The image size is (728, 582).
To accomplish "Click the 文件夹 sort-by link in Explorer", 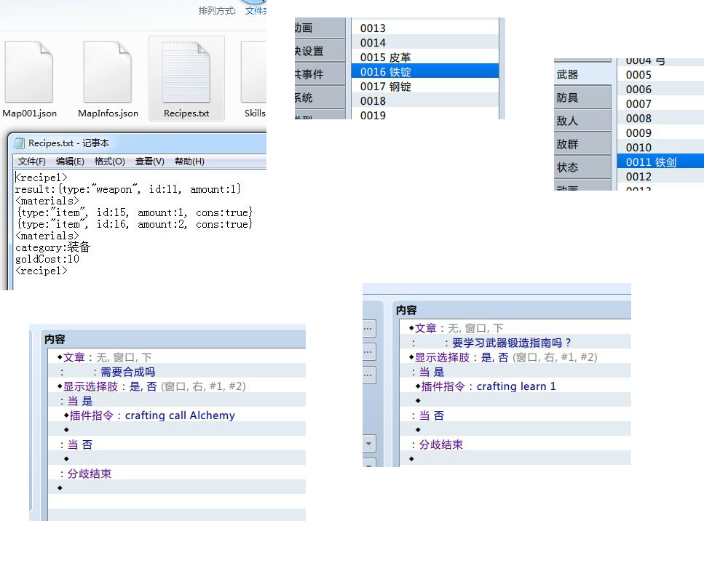I will pos(256,11).
